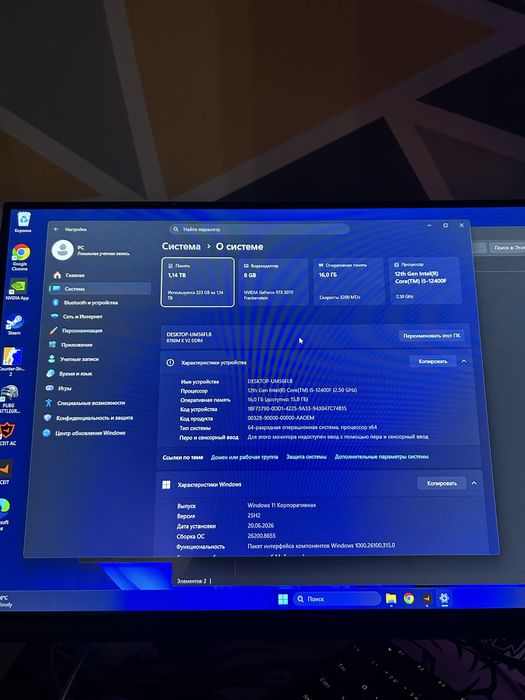Select the Windows 11 Корпоративная edition text
Screen dimensions: 525x700
pos(282,505)
